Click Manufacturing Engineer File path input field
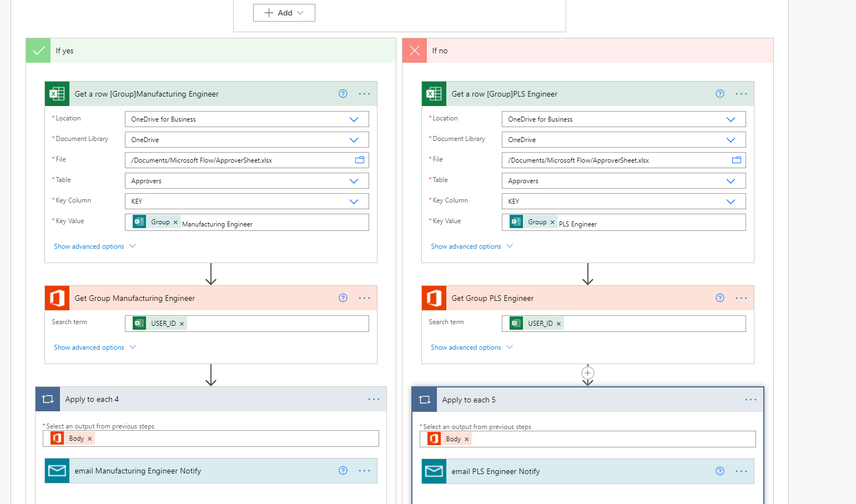This screenshot has width=856, height=504. point(247,160)
